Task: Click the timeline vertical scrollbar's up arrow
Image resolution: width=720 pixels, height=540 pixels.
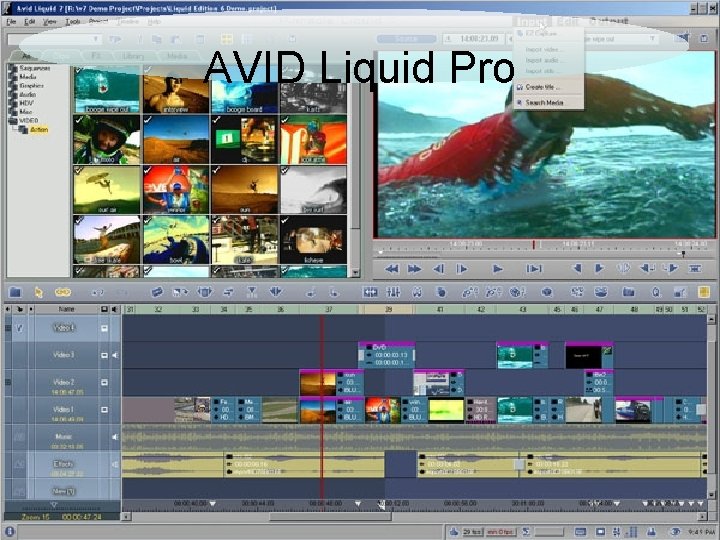Action: 711,318
